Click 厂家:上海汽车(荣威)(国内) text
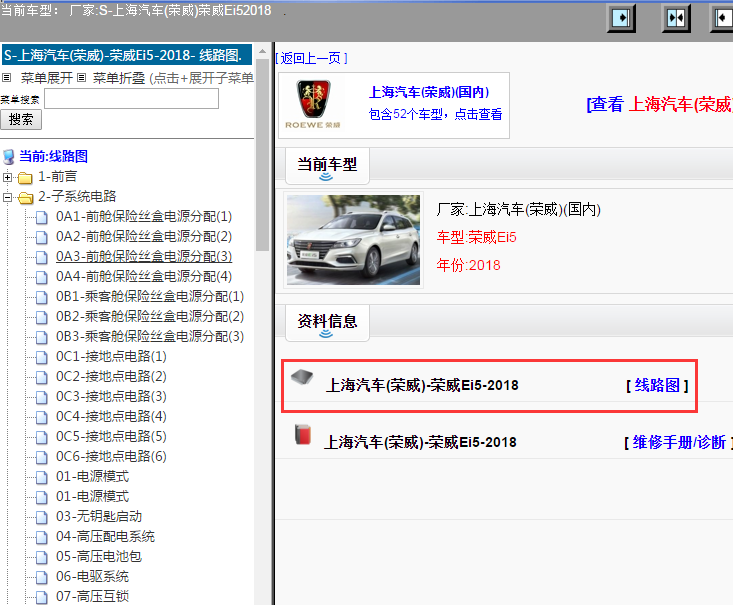The width and height of the screenshot is (733, 605). (518, 209)
